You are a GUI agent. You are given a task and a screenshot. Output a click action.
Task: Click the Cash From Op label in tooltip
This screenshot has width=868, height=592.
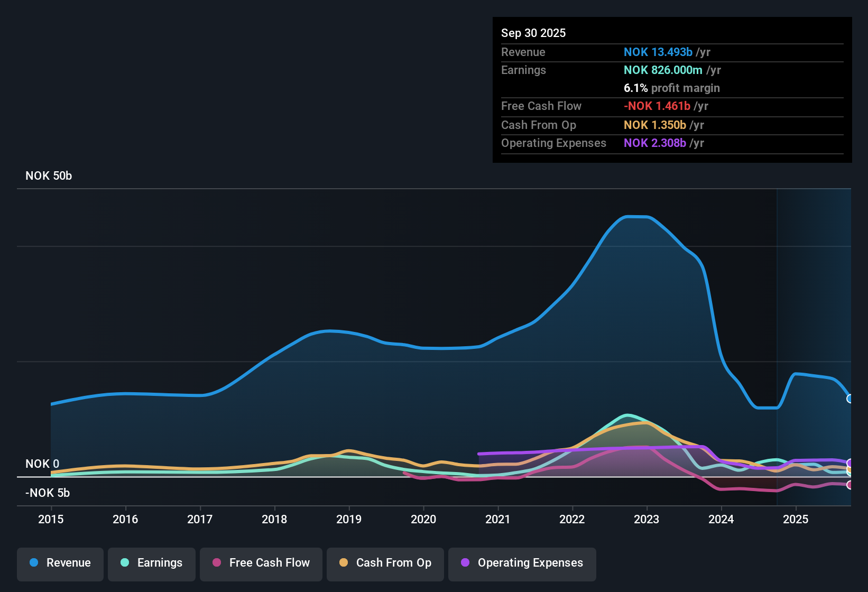tap(539, 125)
